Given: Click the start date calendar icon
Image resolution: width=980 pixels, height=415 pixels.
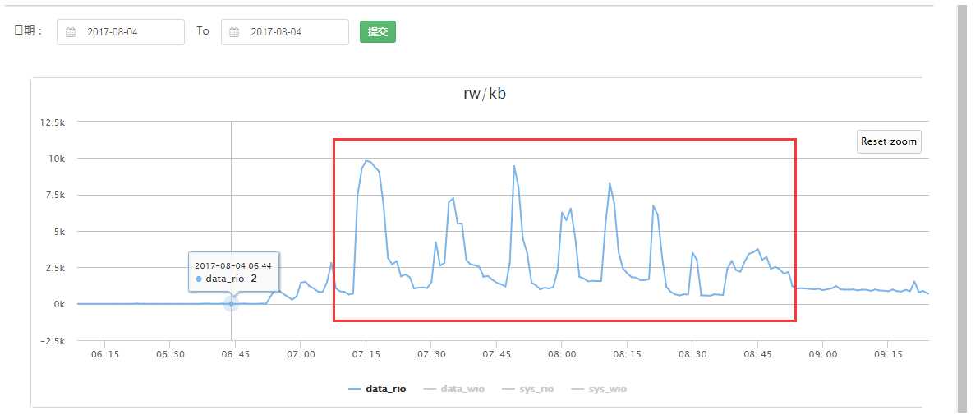Looking at the screenshot, I should coord(71,32).
